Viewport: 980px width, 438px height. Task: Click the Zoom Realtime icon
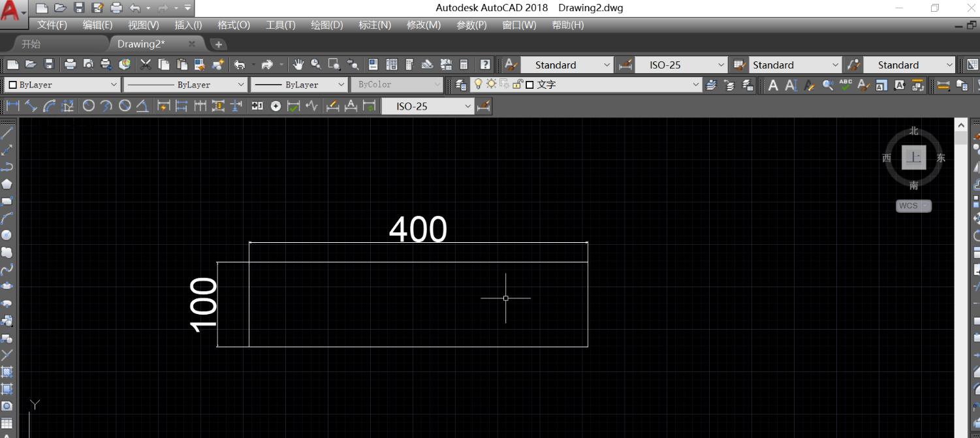tap(316, 65)
